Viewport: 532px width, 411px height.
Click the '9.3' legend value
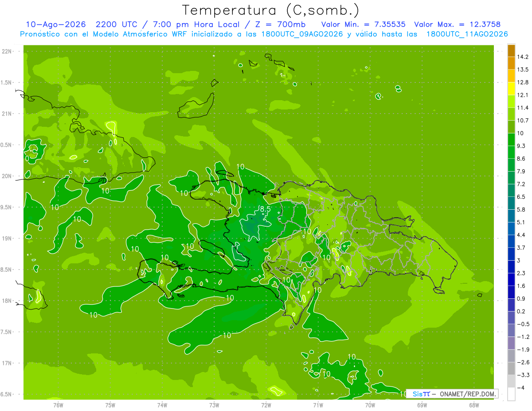click(521, 146)
